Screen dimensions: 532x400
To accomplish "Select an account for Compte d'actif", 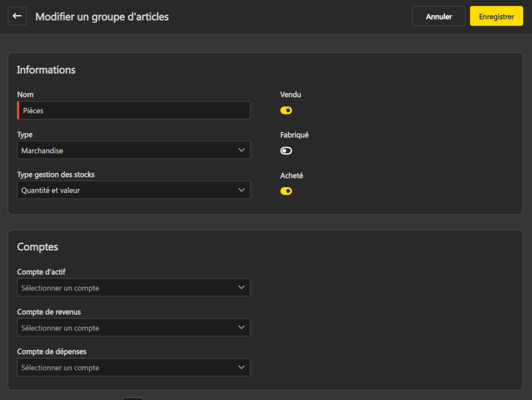I will 125,287.
